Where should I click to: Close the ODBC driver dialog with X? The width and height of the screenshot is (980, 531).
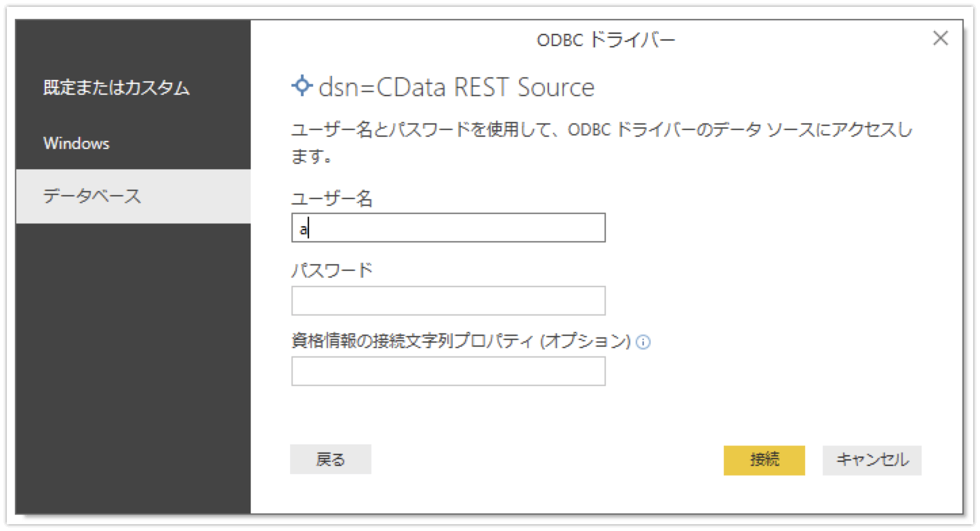(940, 39)
